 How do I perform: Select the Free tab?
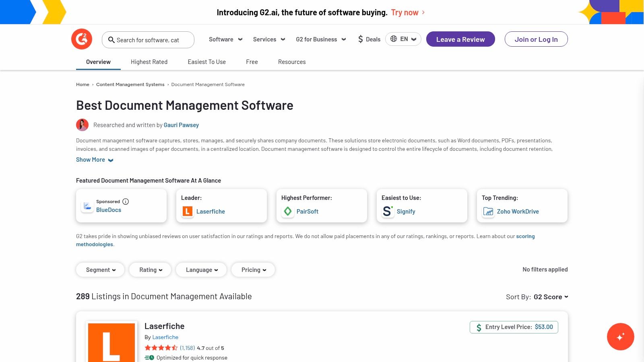[x=252, y=62]
